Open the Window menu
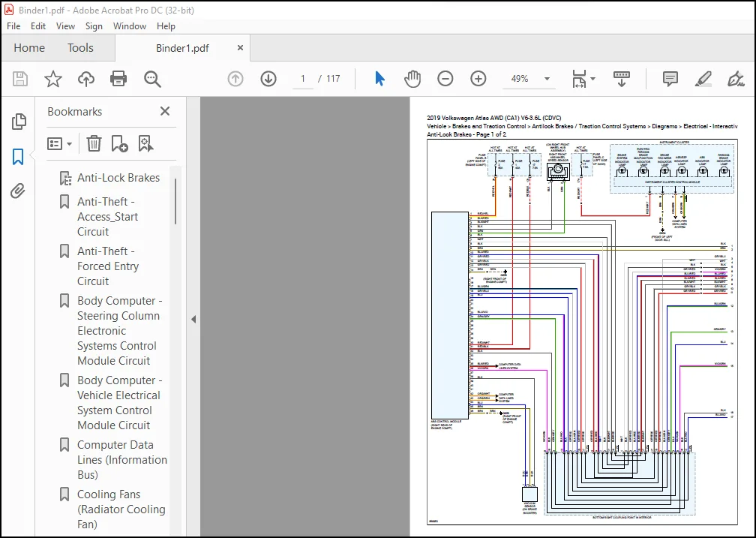Image resolution: width=756 pixels, height=538 pixels. coord(130,26)
